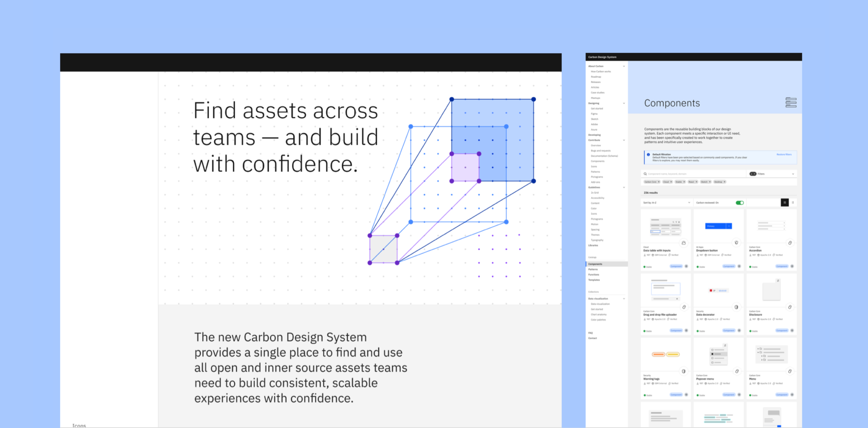Image resolution: width=868 pixels, height=428 pixels.
Task: Open the Roadmap sidebar link
Action: [596, 77]
